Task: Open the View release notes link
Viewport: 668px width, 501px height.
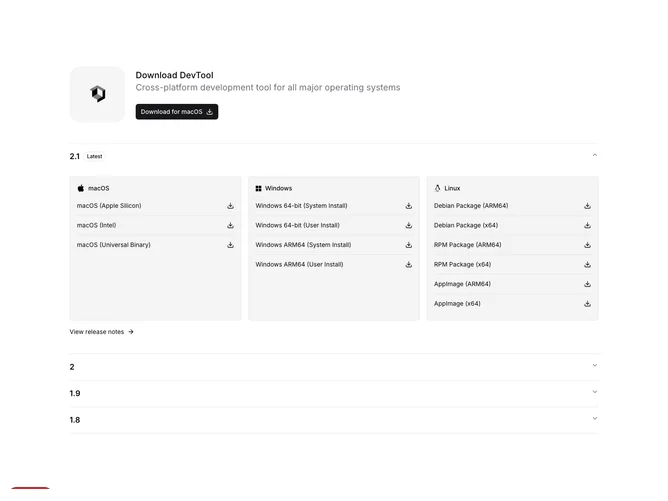Action: click(x=101, y=331)
